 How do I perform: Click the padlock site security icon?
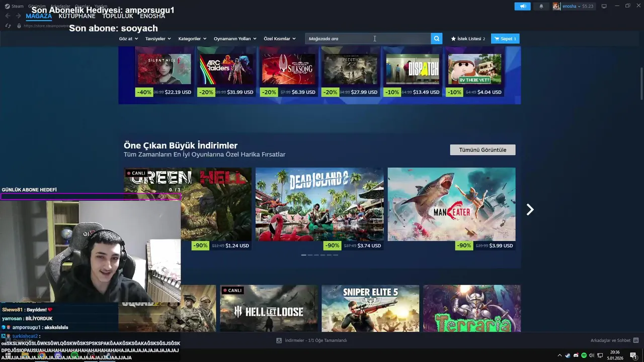(19, 26)
